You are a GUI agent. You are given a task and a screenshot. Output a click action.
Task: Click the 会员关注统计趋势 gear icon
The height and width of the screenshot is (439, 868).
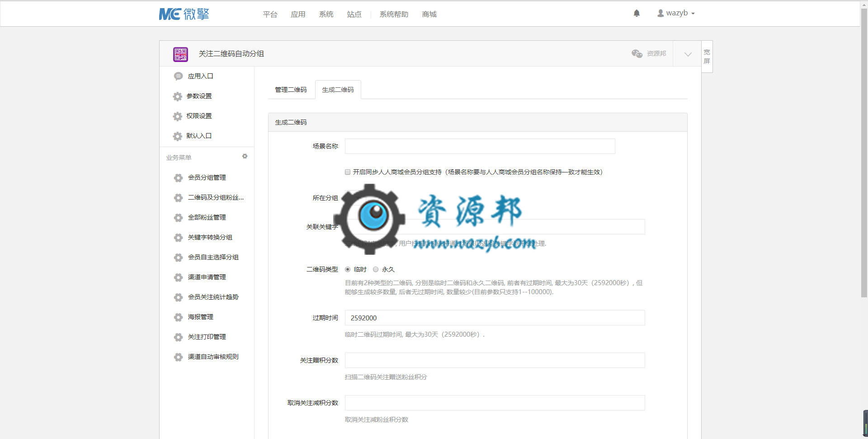coord(178,297)
